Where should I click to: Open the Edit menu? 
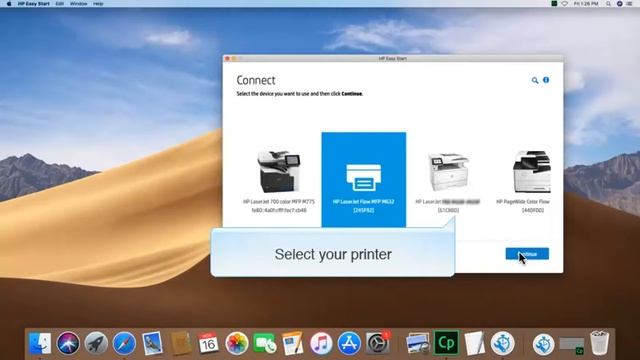click(60, 4)
